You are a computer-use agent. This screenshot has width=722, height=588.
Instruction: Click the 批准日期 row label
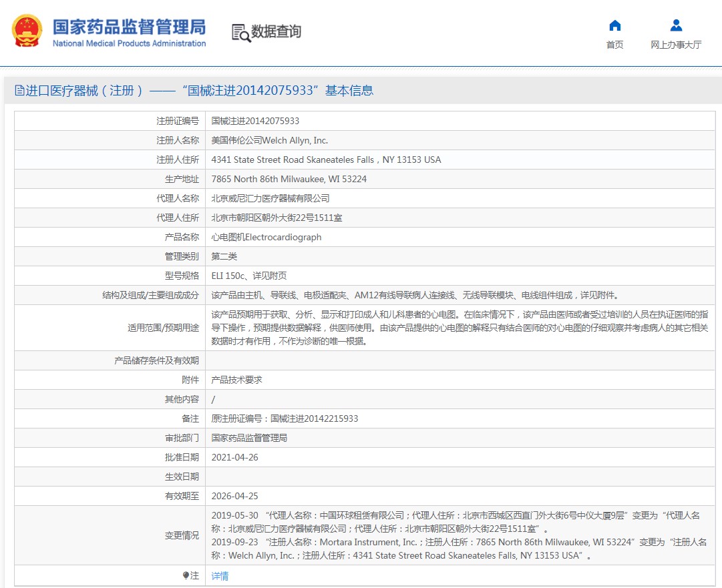182,457
